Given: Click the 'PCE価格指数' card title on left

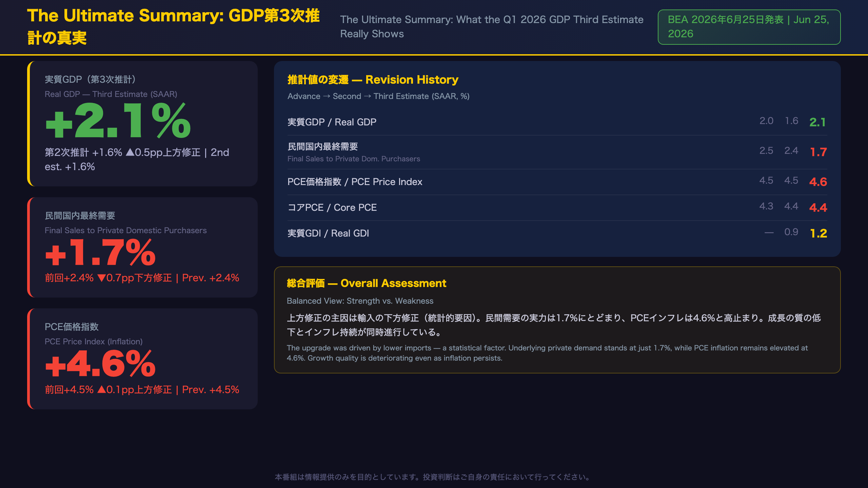Looking at the screenshot, I should pos(72,327).
